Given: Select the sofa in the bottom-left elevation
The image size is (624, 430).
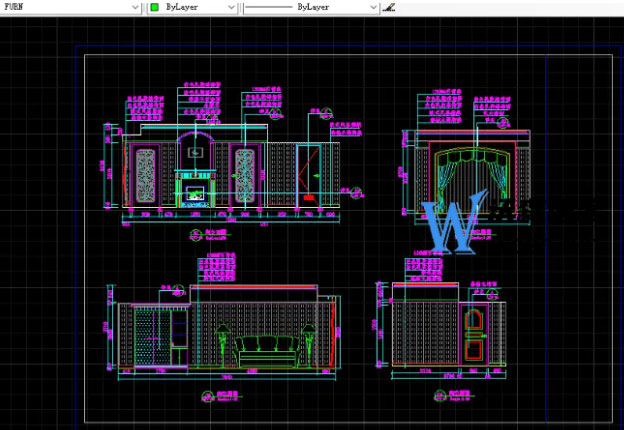Looking at the screenshot, I should (x=267, y=352).
